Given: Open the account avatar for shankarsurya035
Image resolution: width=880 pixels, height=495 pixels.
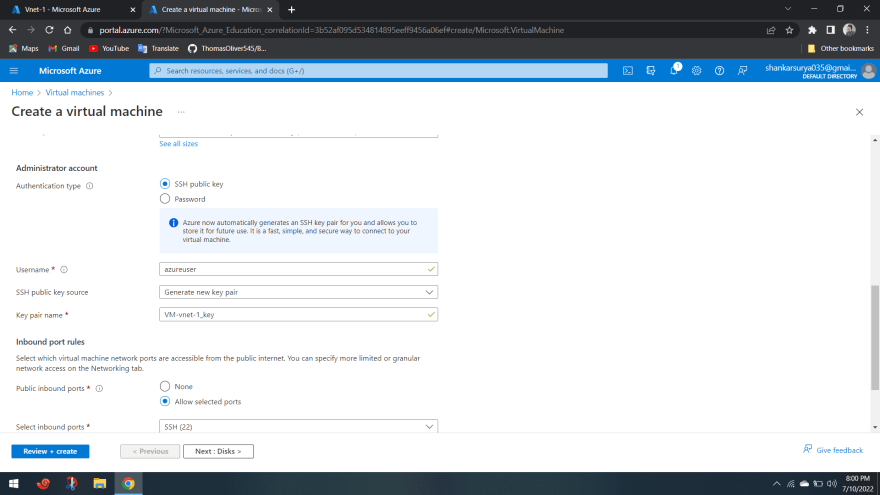Looking at the screenshot, I should click(868, 71).
